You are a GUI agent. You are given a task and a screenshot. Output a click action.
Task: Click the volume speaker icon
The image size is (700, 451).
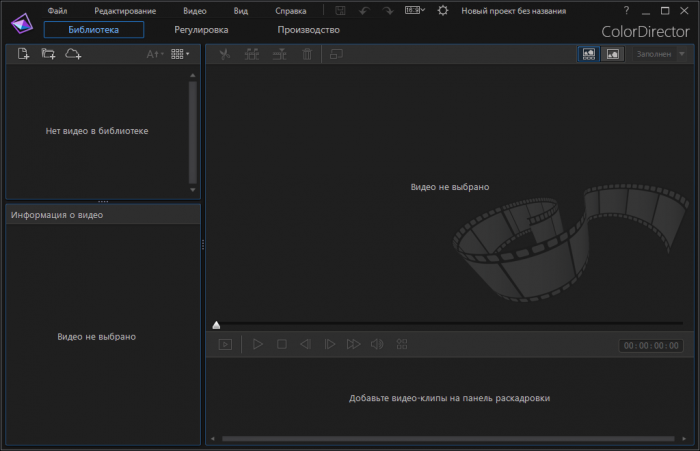tap(377, 344)
